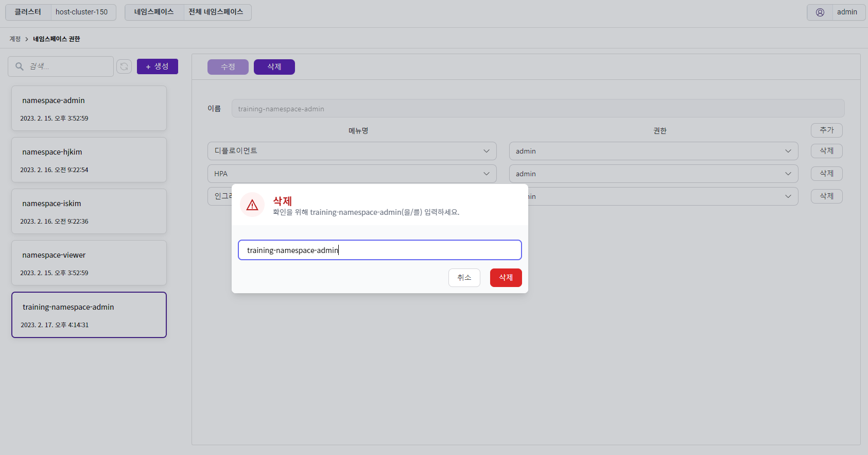
Task: Delete the HPA permission row
Action: [827, 174]
